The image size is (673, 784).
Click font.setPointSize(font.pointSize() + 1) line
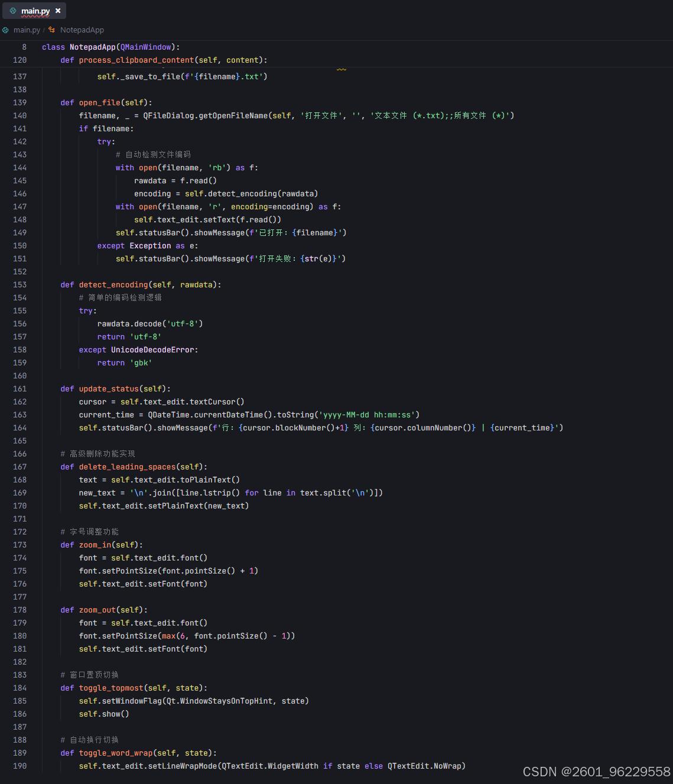click(x=168, y=571)
